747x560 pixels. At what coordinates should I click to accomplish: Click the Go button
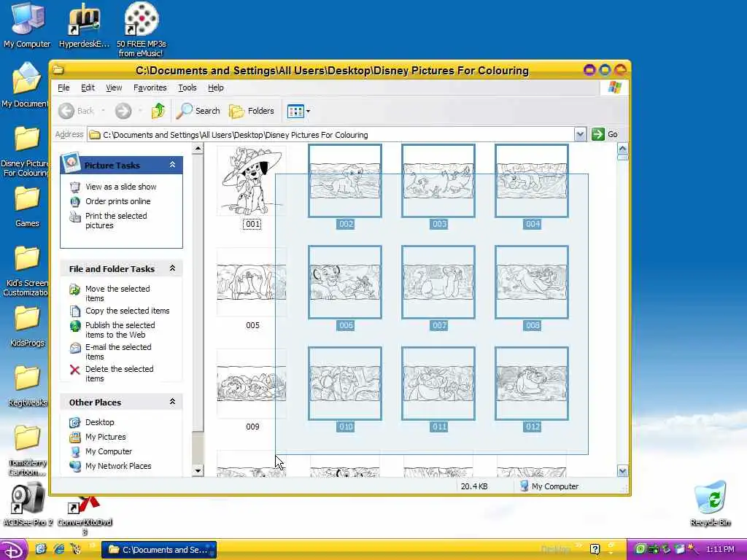pos(605,134)
